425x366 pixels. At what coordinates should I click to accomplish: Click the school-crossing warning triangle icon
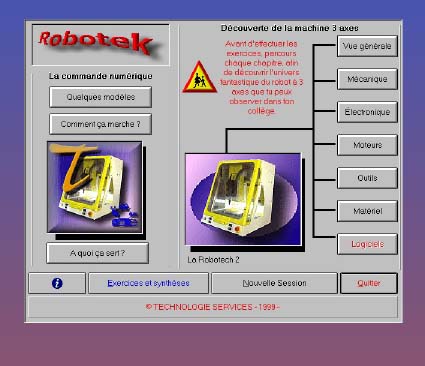[199, 77]
